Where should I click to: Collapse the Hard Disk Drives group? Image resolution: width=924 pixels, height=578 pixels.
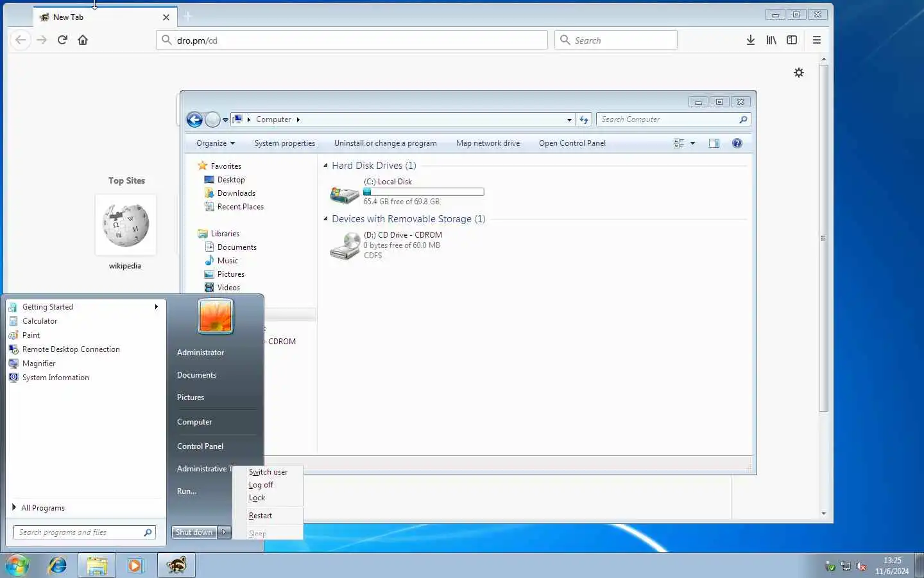point(325,166)
